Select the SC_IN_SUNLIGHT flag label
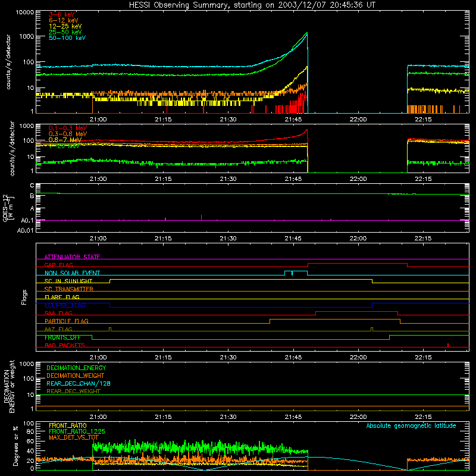This screenshot has height=476, width=476. click(x=68, y=281)
